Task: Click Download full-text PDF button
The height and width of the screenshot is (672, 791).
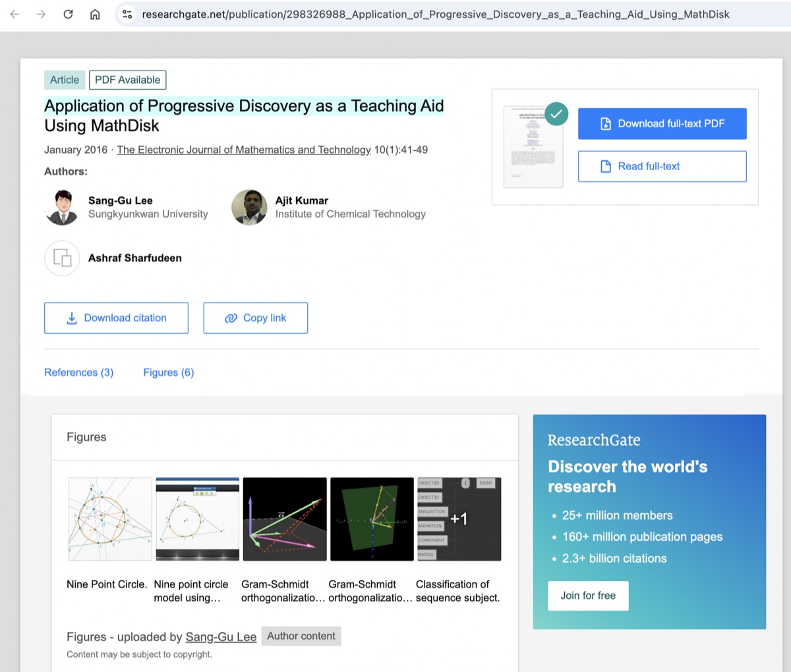Action: (x=662, y=124)
